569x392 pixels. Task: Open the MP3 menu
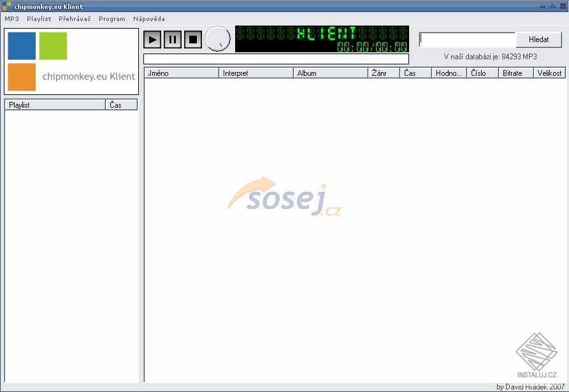pos(11,18)
